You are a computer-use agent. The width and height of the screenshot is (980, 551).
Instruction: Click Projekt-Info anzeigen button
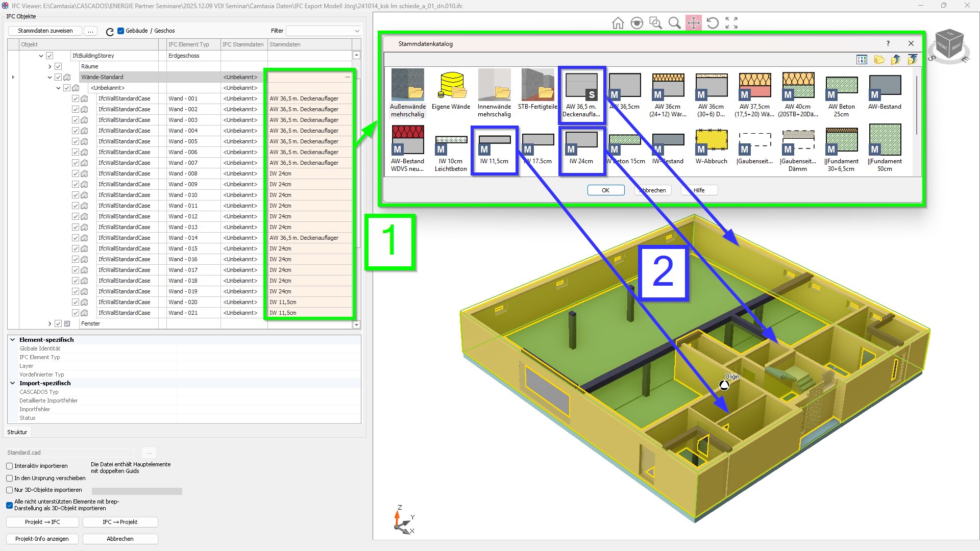(x=42, y=539)
